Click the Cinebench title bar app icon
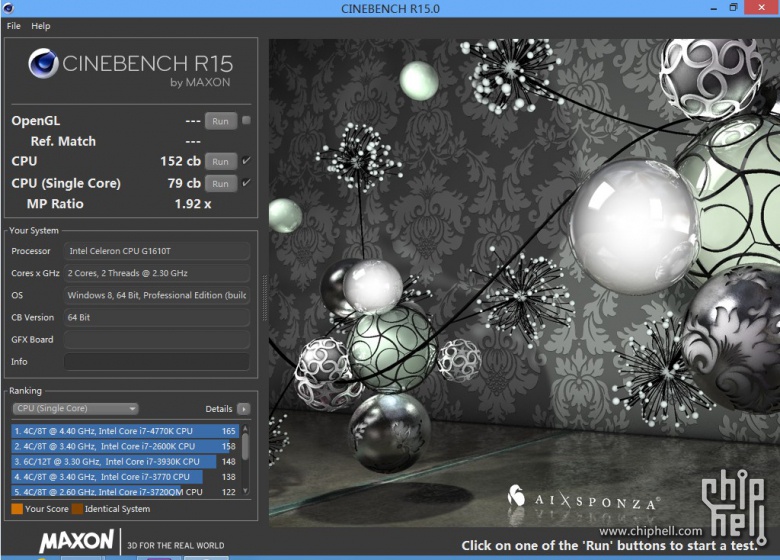The image size is (780, 560). (x=8, y=8)
